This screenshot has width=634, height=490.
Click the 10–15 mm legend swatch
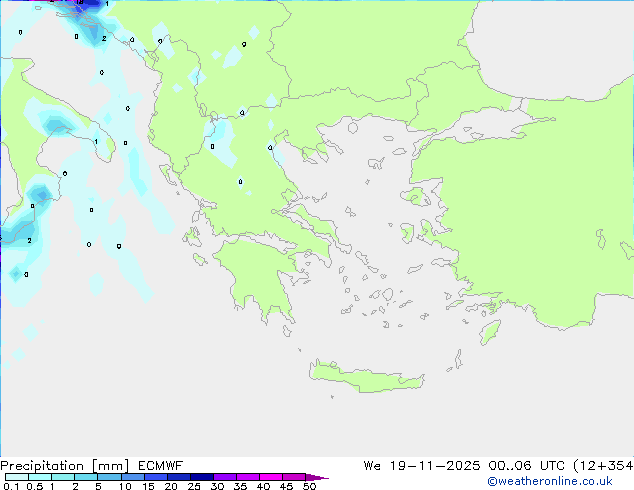(x=132, y=477)
